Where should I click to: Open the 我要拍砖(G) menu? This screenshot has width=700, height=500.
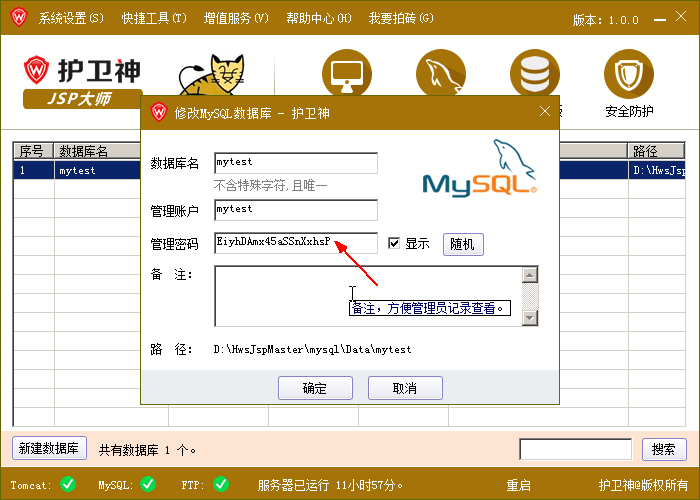(401, 18)
